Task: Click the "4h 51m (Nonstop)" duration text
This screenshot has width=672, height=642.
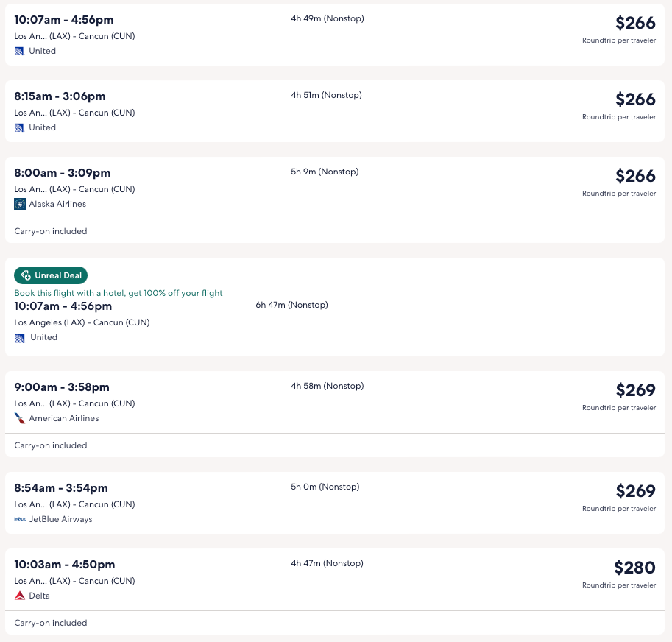Action: pos(326,95)
